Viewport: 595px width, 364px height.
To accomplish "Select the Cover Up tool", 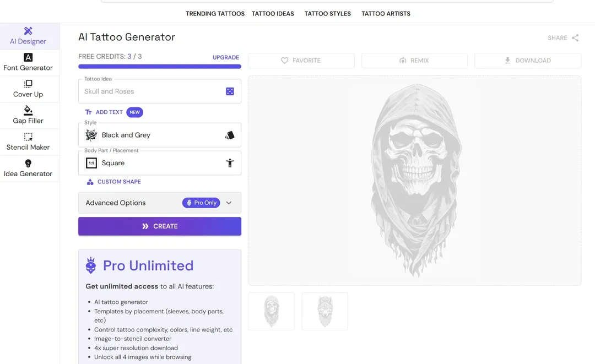I will (28, 89).
